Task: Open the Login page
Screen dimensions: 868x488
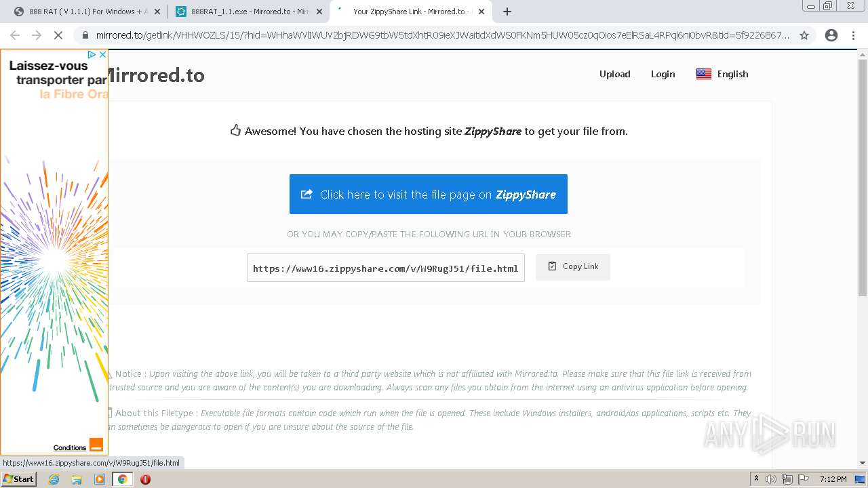Action: click(663, 74)
